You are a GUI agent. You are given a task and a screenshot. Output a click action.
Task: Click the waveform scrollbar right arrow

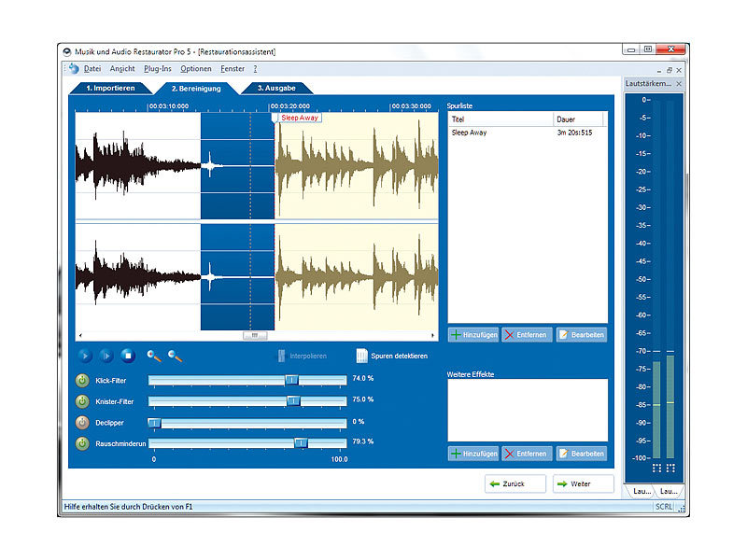click(x=432, y=336)
